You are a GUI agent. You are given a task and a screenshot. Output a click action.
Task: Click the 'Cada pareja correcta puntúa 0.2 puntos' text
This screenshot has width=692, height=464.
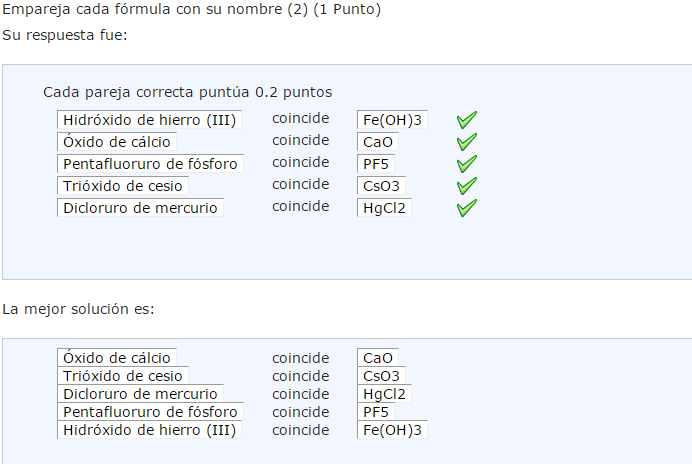tap(187, 92)
